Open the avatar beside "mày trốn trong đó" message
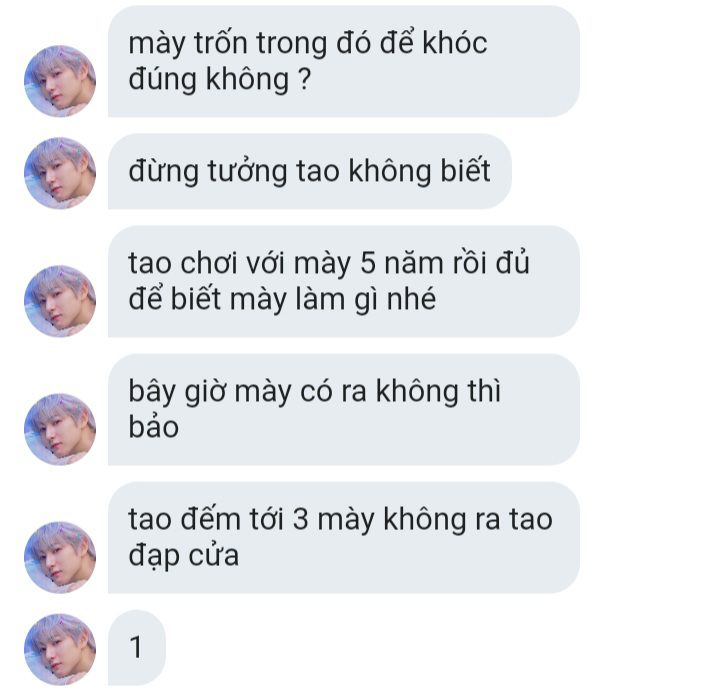The height and width of the screenshot is (696, 720). coord(60,81)
